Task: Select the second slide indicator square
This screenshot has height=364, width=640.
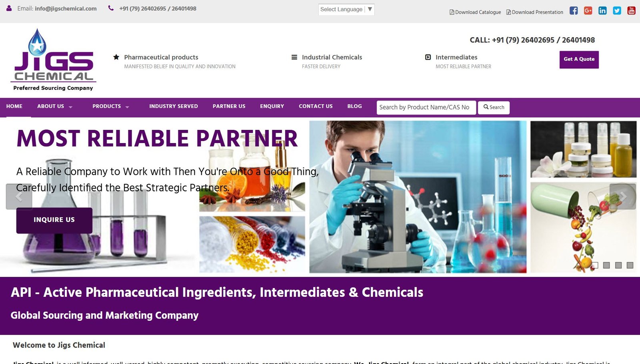Action: [606, 265]
